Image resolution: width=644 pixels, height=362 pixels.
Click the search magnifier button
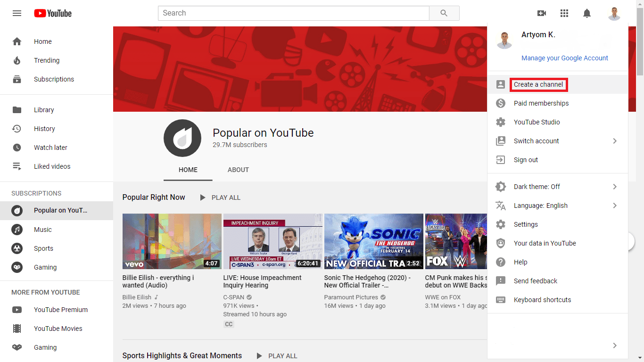[444, 13]
